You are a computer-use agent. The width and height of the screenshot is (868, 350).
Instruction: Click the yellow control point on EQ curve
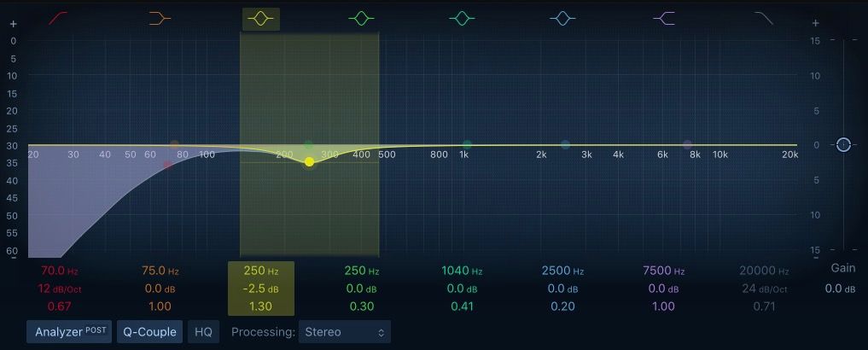pyautogui.click(x=309, y=161)
